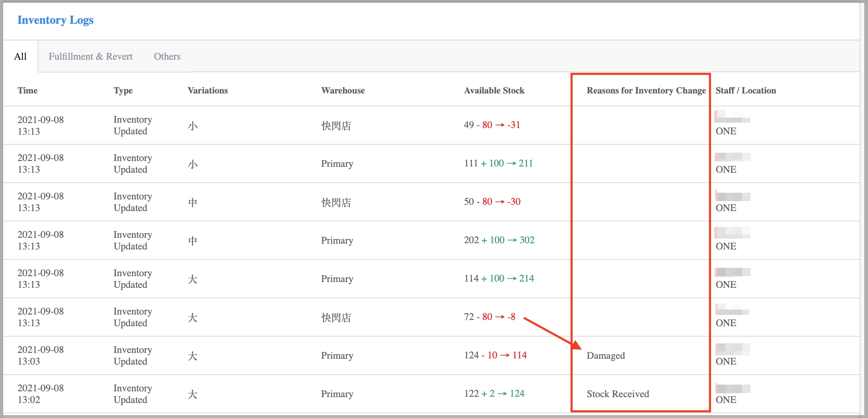The image size is (868, 418).
Task: Click ONE location in the 302 stock row
Action: (x=726, y=246)
